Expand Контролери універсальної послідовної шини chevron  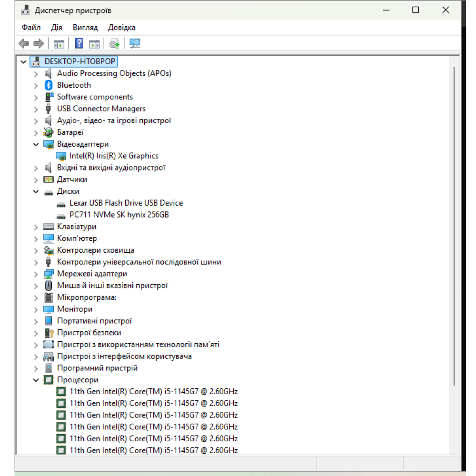36,262
